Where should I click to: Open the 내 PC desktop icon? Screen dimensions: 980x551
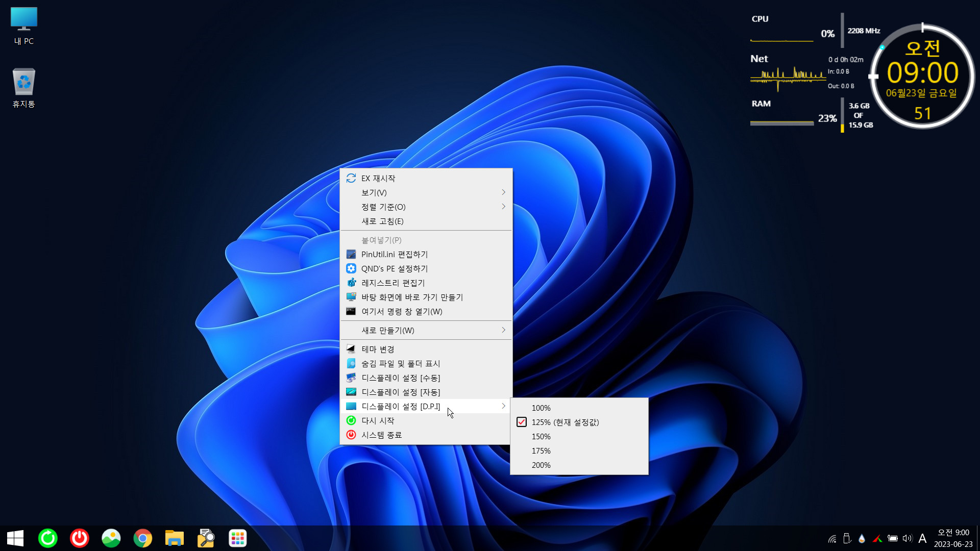pos(24,27)
